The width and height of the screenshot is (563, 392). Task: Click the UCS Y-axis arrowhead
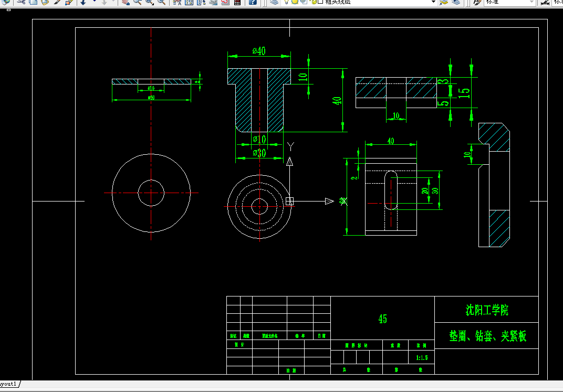pyautogui.click(x=289, y=162)
